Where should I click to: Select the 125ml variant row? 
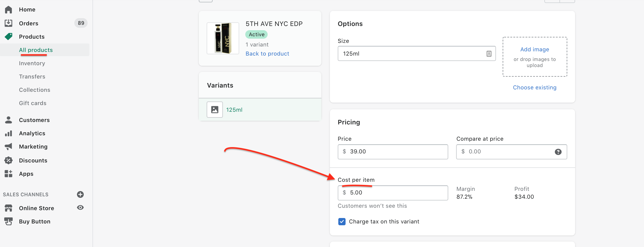pos(260,110)
